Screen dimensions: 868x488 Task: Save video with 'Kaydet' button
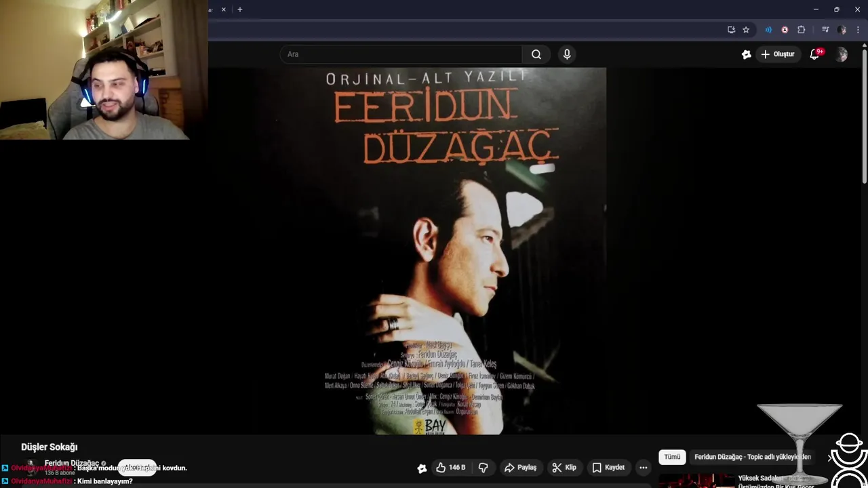click(x=608, y=468)
